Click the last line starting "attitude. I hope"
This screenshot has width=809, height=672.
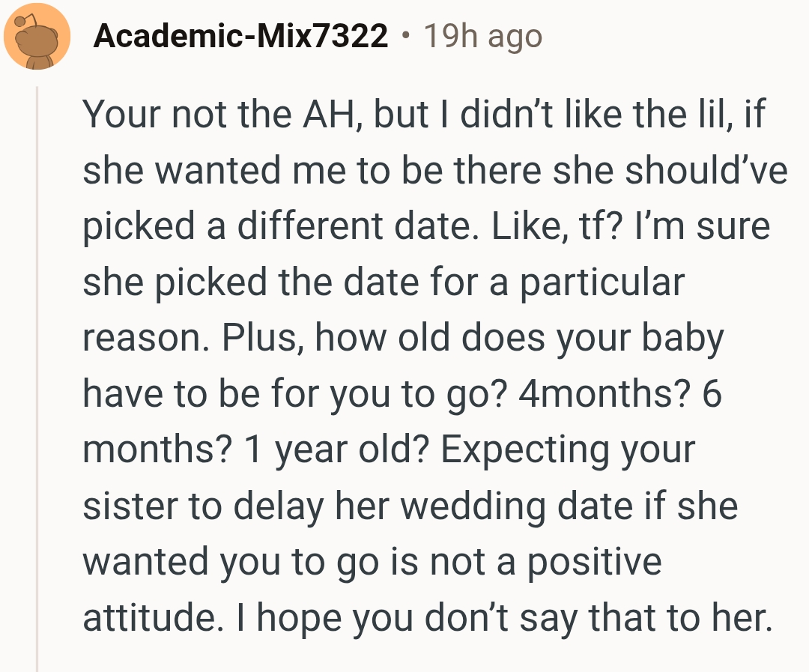tap(427, 617)
